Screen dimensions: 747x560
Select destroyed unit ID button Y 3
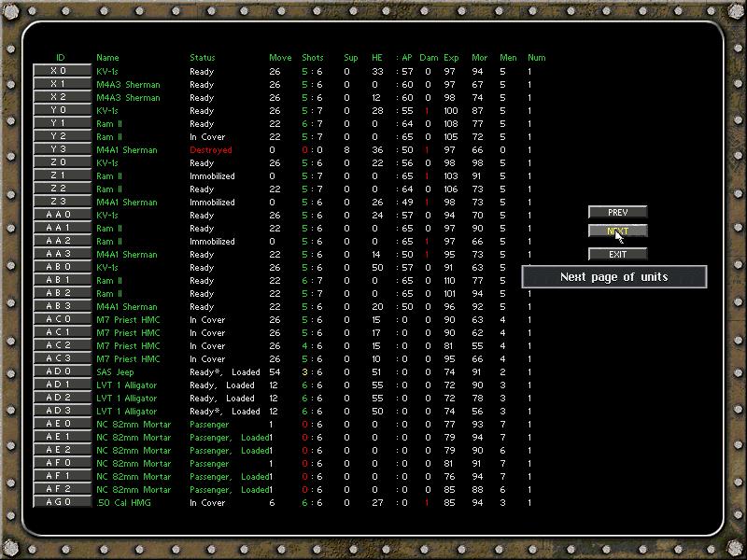point(62,149)
